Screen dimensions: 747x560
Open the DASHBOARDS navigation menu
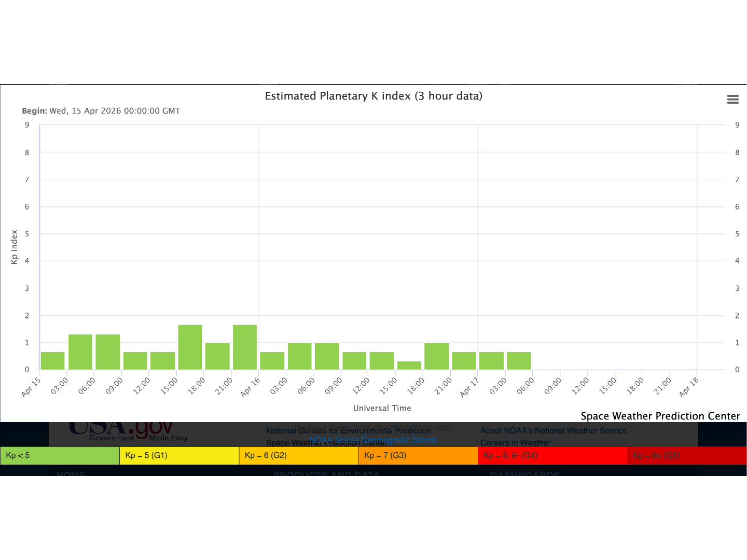pyautogui.click(x=524, y=473)
